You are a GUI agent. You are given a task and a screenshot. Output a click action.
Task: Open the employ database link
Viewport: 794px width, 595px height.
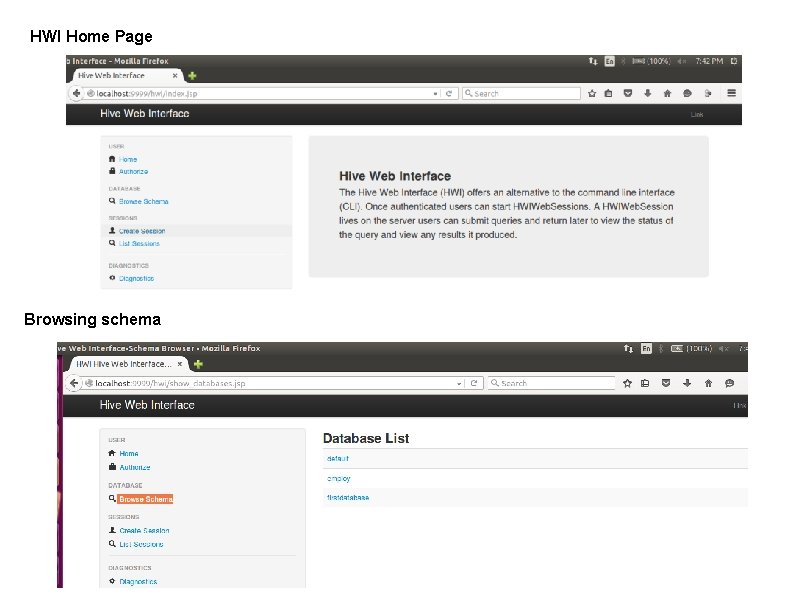339,478
